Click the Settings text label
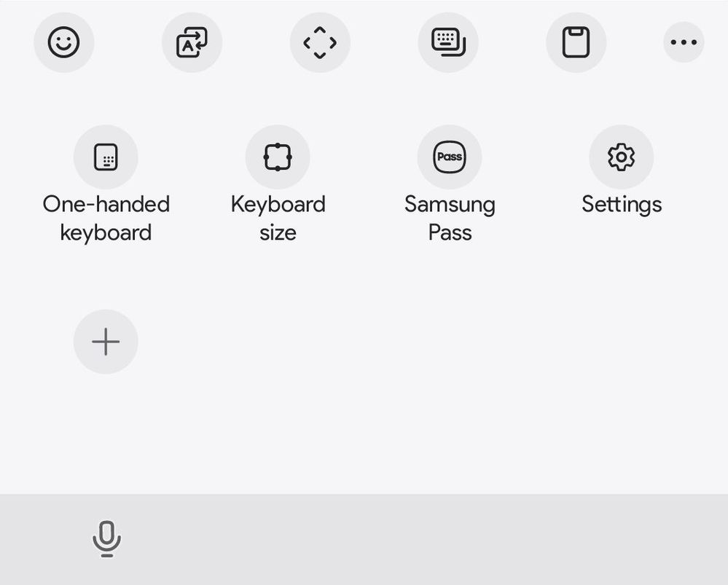728x585 pixels. click(x=622, y=205)
